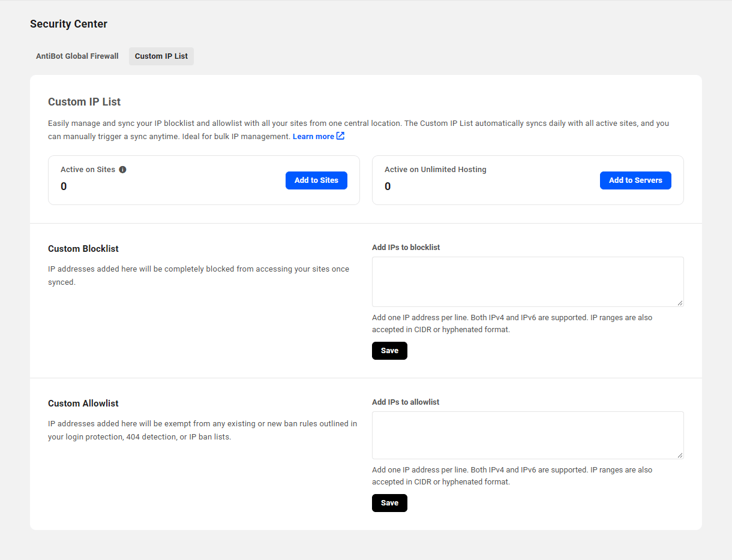Viewport: 732px width, 560px height.
Task: Click the count under Active on Unlimited Hosting
Action: [388, 186]
